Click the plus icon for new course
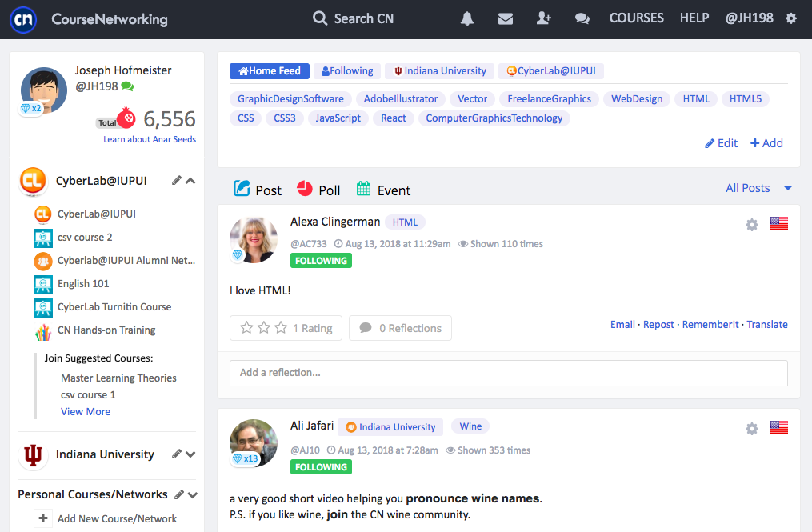Screen dimensions: 812x532 point(43,518)
